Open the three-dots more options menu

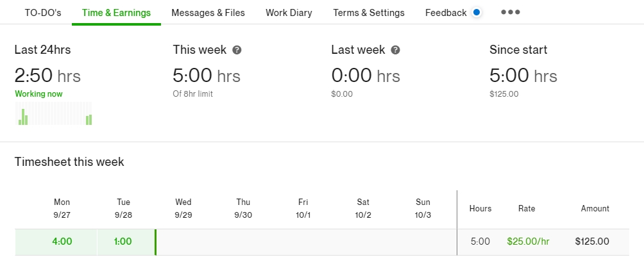pyautogui.click(x=511, y=12)
